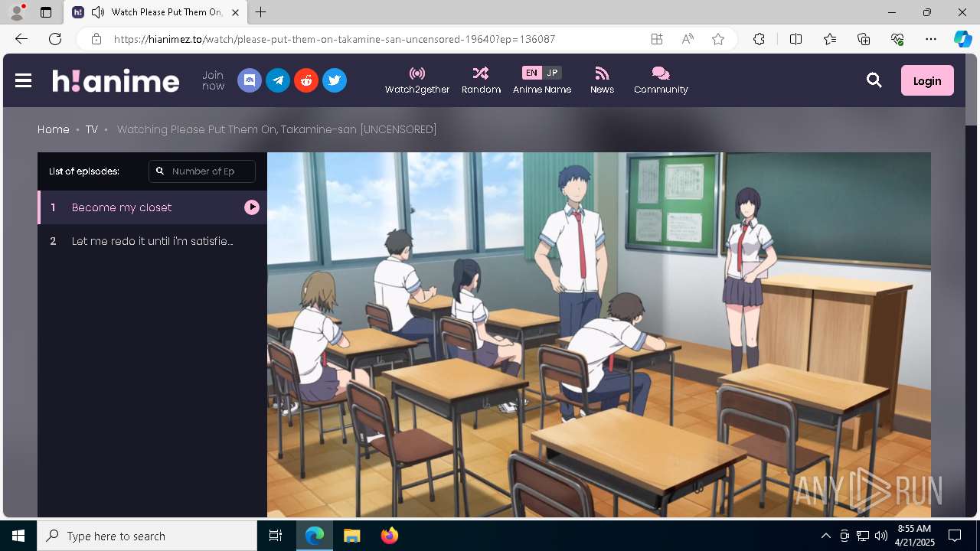
Task: Open the News section
Action: point(602,80)
